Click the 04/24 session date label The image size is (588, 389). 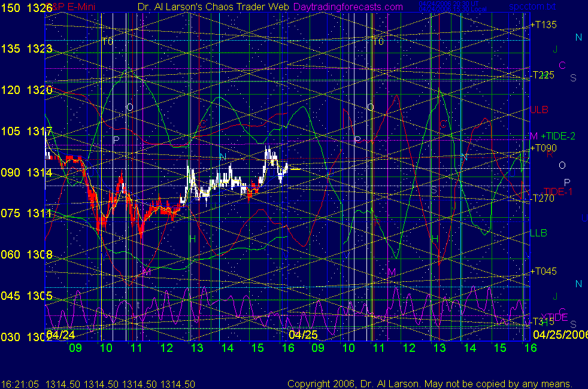[x=60, y=335]
